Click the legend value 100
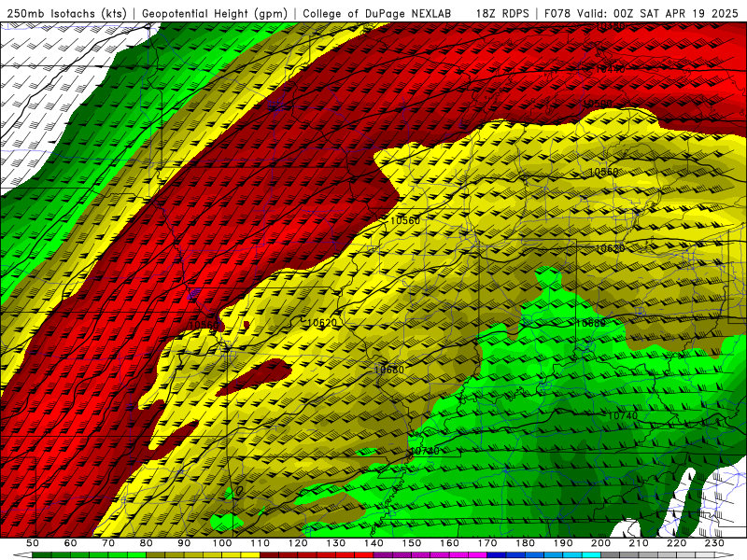Screen dimensions: 747x560 coord(222,543)
